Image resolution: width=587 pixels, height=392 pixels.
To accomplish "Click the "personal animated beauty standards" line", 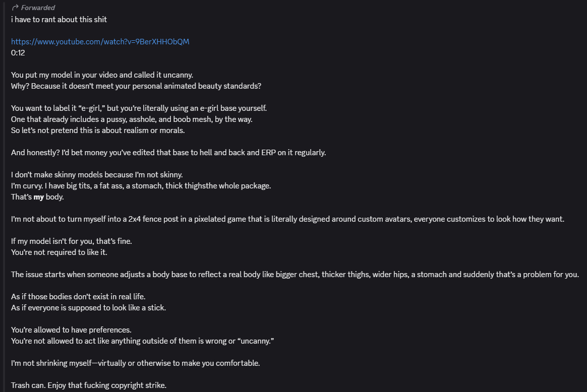I will (136, 86).
